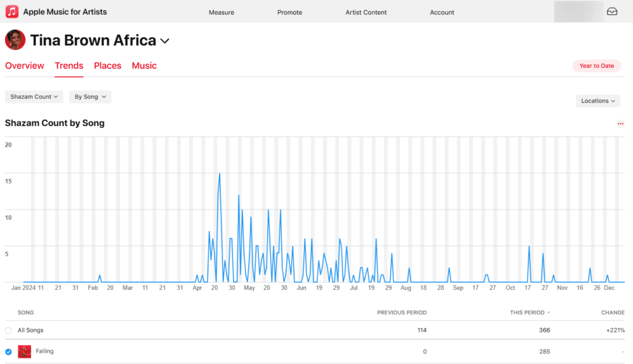Click the Falling song album artwork
633x364 pixels.
(x=25, y=352)
